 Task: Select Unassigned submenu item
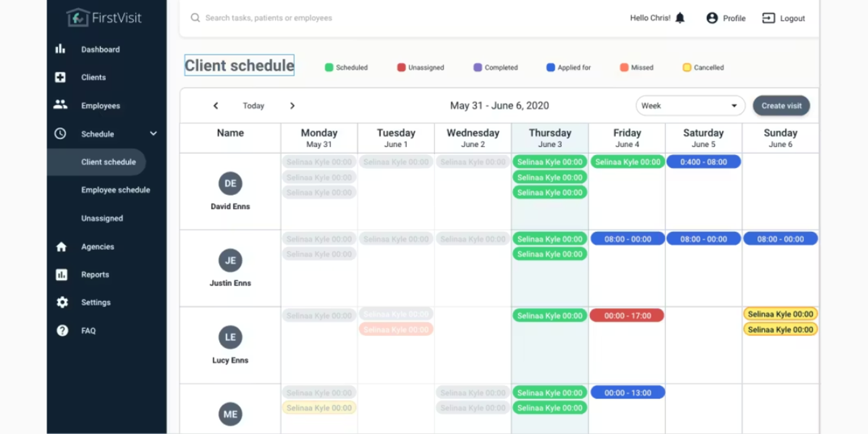point(102,218)
